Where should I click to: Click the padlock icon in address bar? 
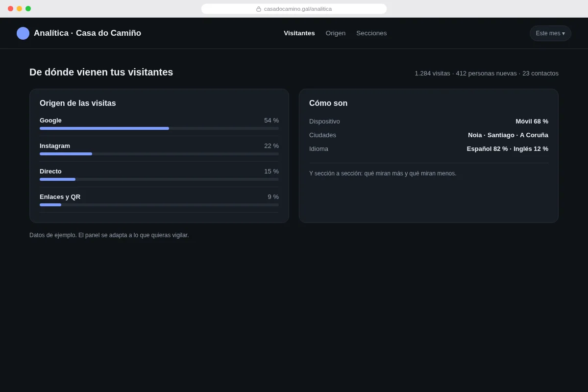click(259, 9)
